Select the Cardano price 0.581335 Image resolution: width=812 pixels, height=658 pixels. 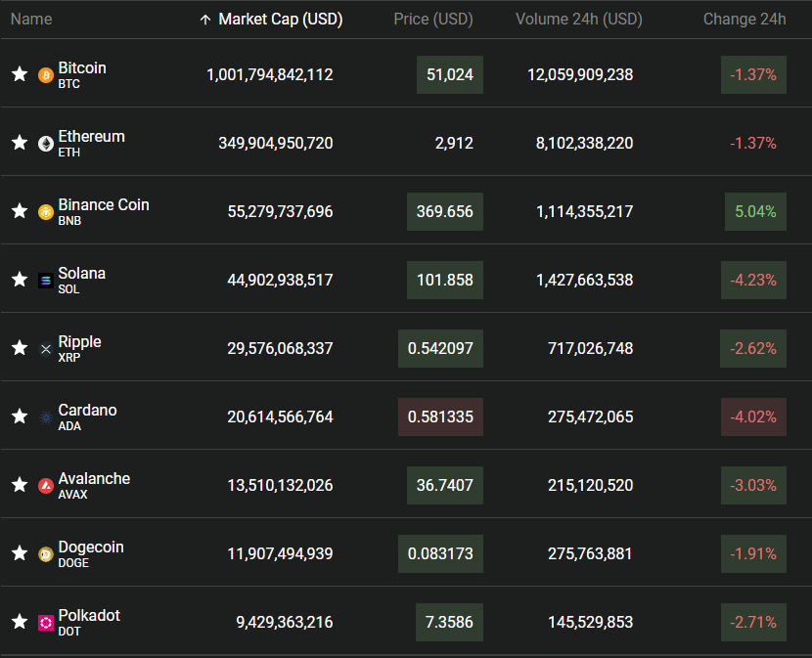tap(440, 417)
